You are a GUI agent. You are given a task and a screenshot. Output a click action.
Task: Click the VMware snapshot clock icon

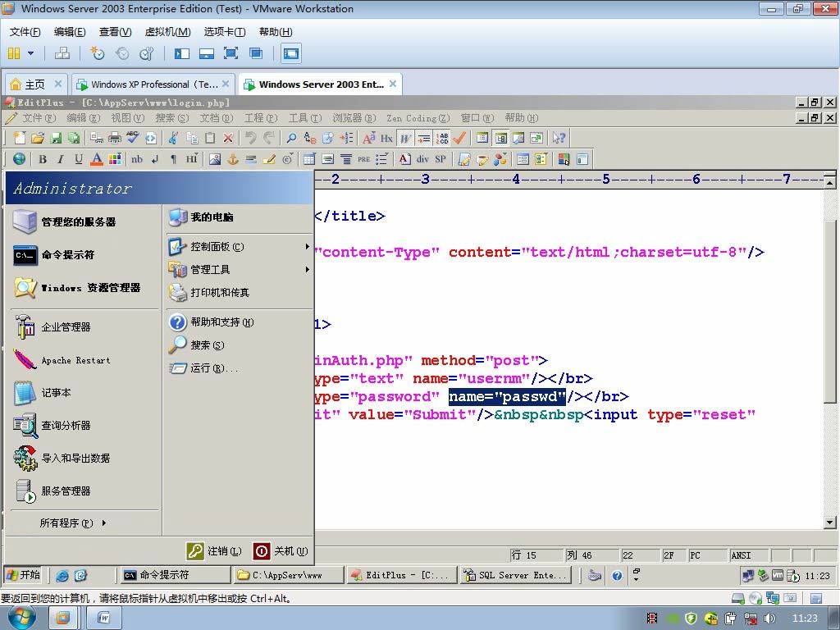[x=97, y=53]
